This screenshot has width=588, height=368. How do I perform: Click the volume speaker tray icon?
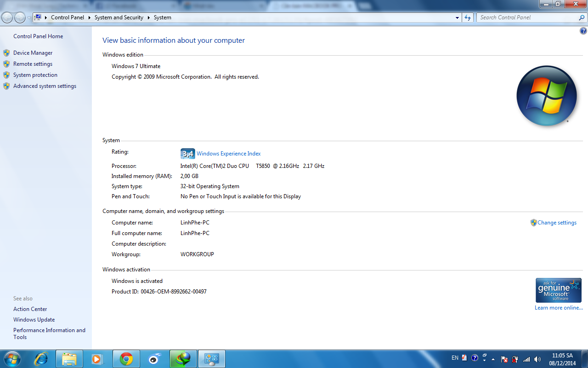click(537, 359)
